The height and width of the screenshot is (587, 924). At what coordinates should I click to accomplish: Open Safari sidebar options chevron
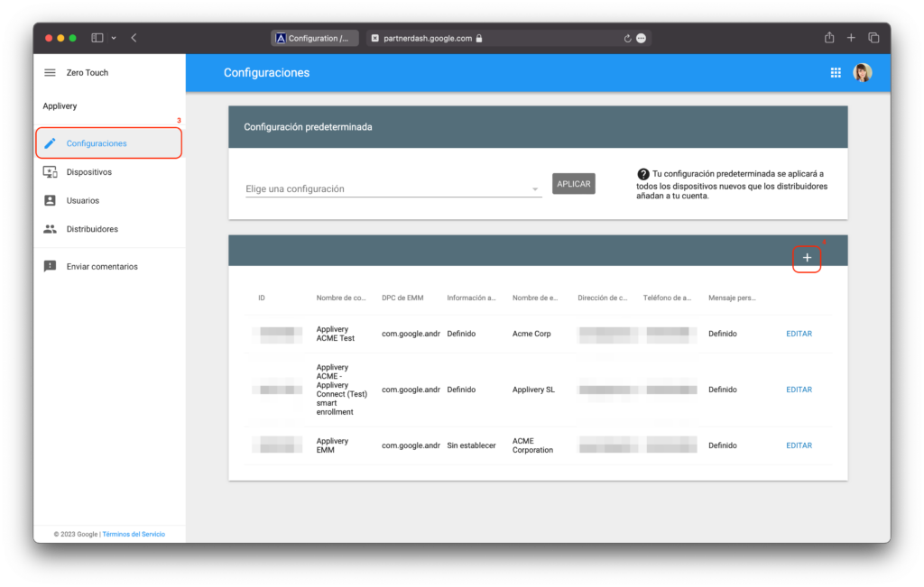click(114, 38)
